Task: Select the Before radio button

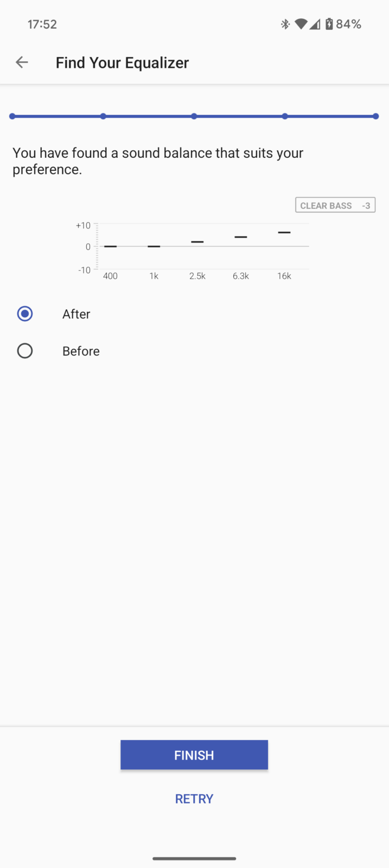Action: pyautogui.click(x=25, y=351)
